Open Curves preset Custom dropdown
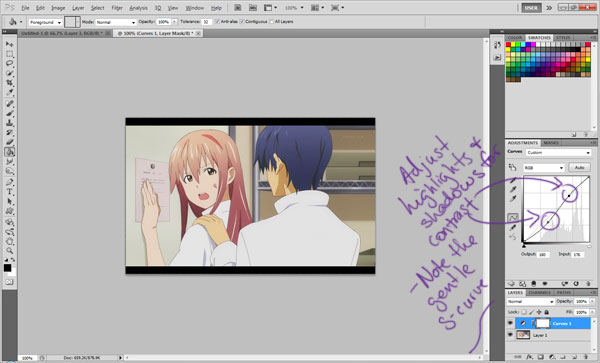This screenshot has width=600, height=363. pyautogui.click(x=558, y=153)
